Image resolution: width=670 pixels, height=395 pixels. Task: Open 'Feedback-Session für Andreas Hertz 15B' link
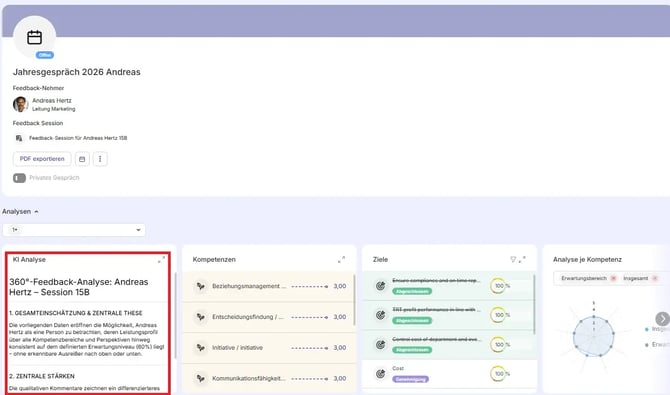[78, 138]
